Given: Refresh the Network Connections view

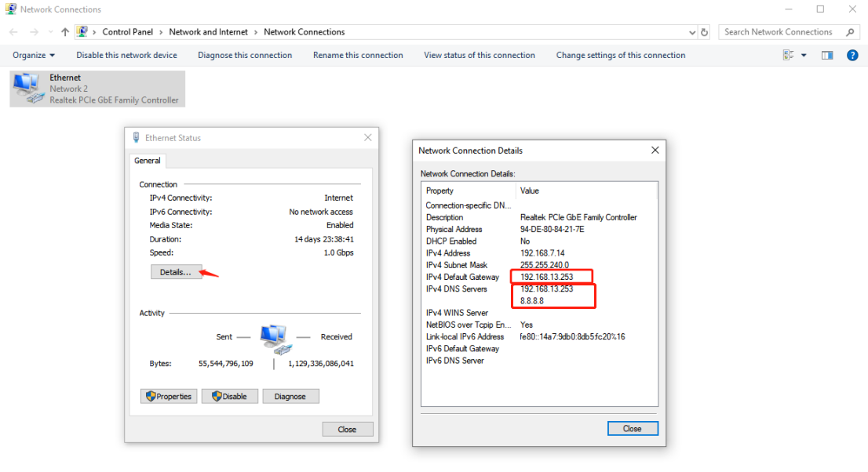Looking at the screenshot, I should pyautogui.click(x=704, y=32).
